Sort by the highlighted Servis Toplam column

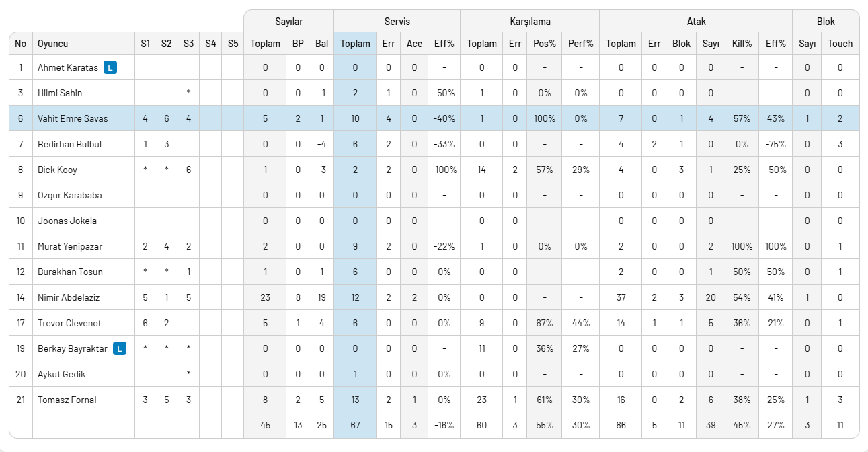(355, 44)
